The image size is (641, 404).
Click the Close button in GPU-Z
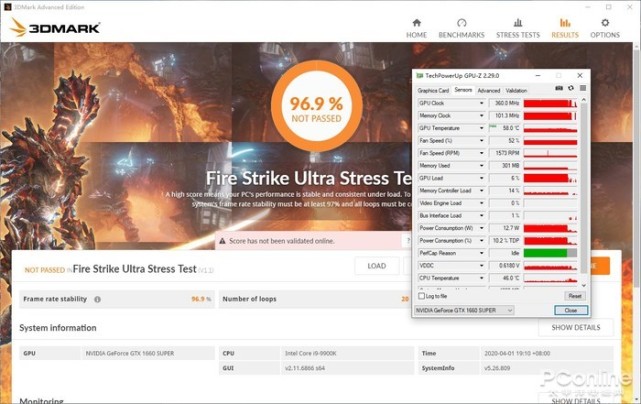[571, 310]
